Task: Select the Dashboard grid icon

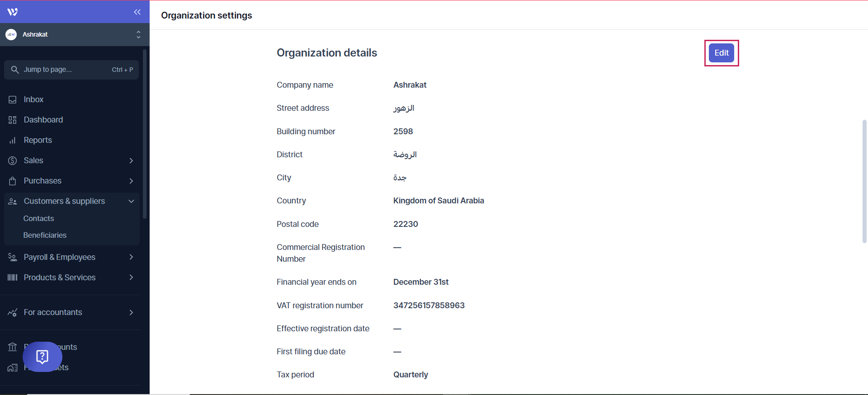Action: pos(12,119)
